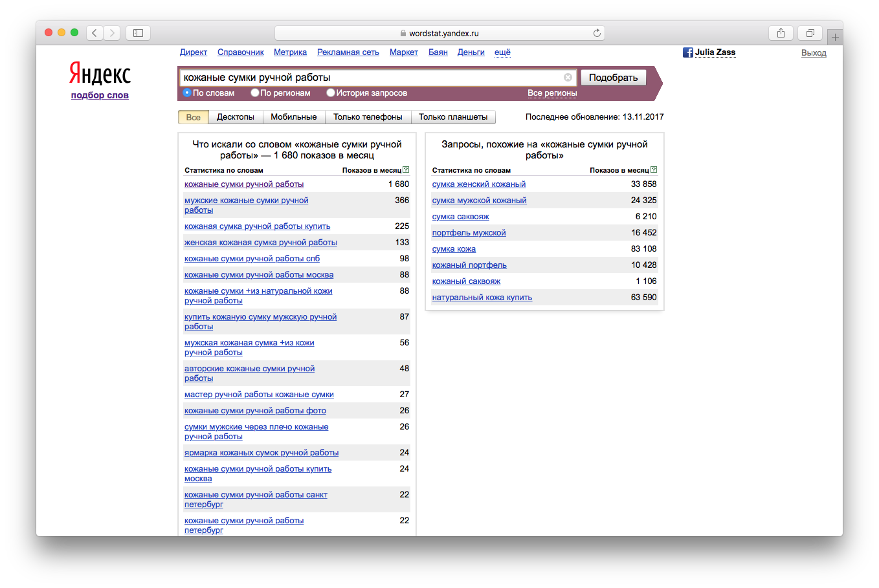Open similar query сумка женский кожаный

pos(479,184)
